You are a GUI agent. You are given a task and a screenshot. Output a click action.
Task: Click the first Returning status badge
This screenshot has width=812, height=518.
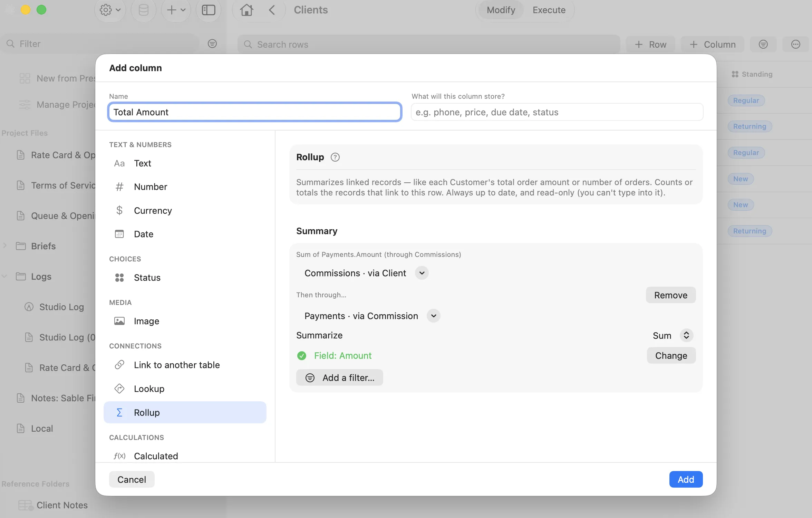click(x=750, y=126)
